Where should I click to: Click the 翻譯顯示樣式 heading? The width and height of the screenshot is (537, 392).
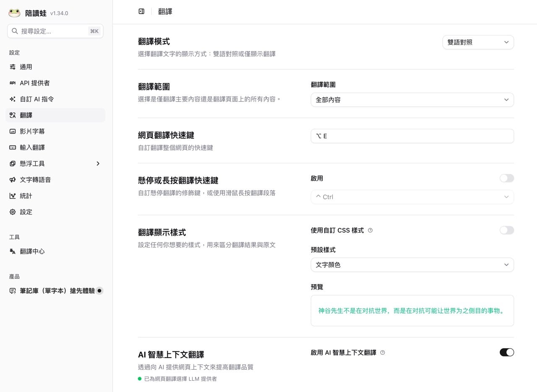(162, 232)
